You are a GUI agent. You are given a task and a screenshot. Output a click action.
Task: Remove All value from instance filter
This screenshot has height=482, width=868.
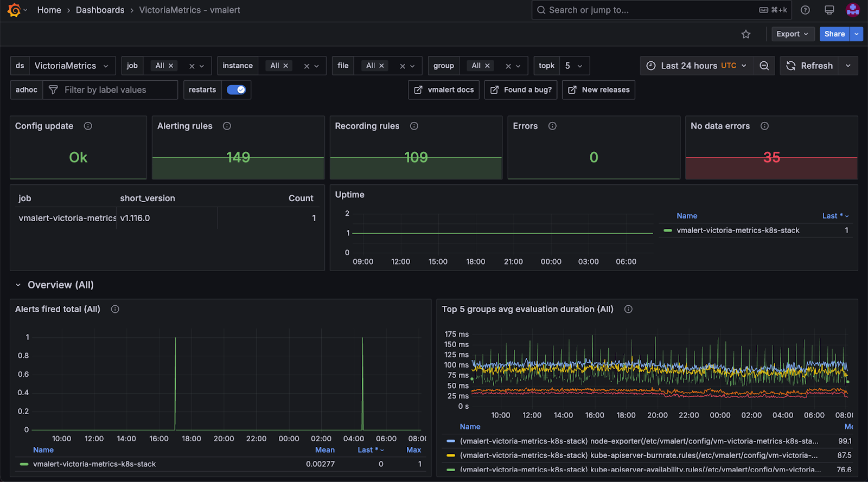click(285, 66)
